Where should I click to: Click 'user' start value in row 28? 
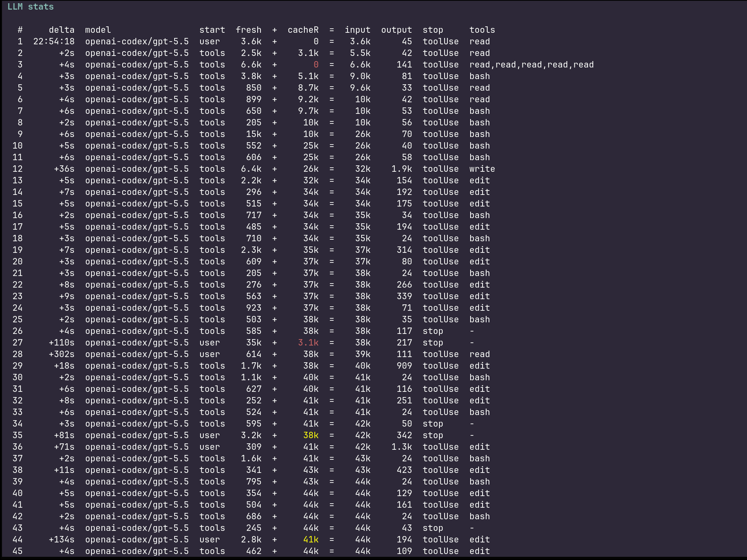click(x=210, y=354)
